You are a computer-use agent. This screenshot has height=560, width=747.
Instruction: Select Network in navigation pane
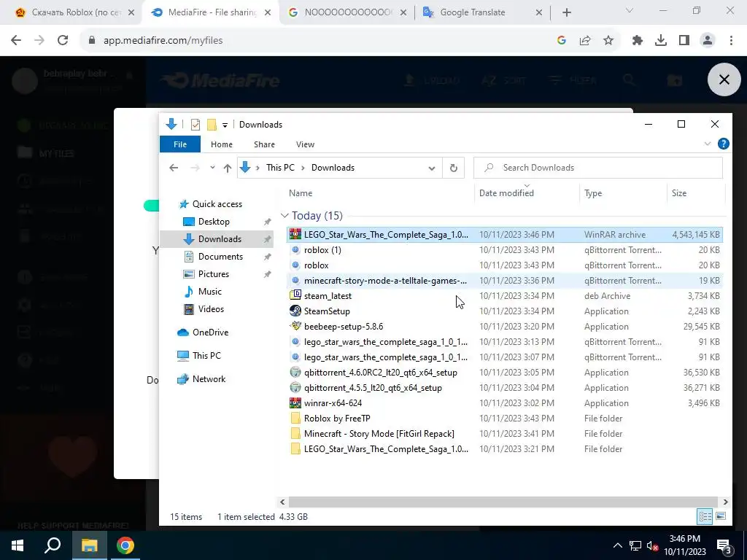point(209,379)
